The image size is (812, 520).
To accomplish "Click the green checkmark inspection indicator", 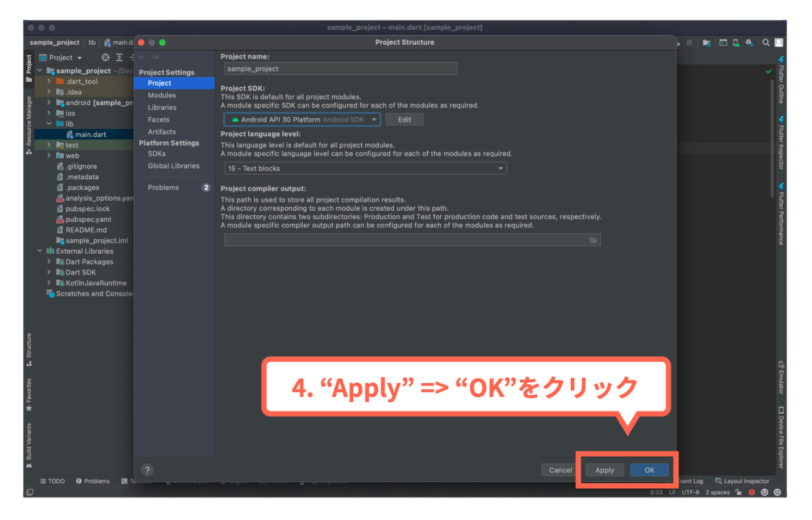I will [x=768, y=71].
